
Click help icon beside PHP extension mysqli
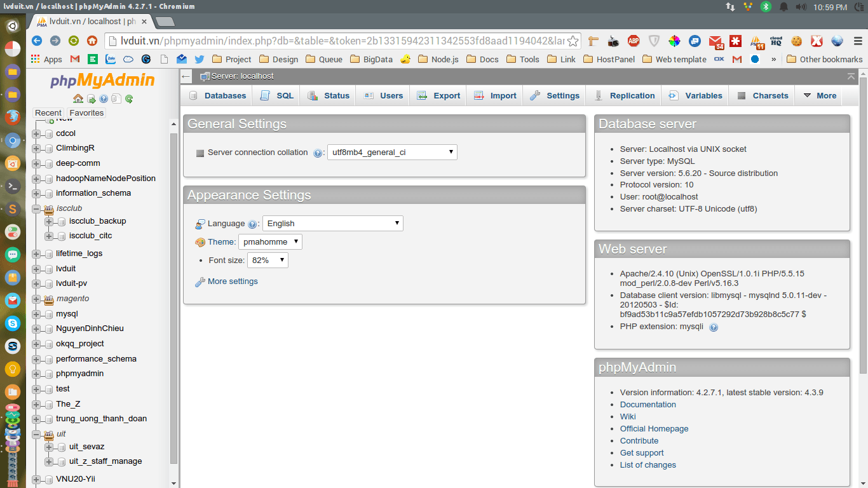pos(714,327)
